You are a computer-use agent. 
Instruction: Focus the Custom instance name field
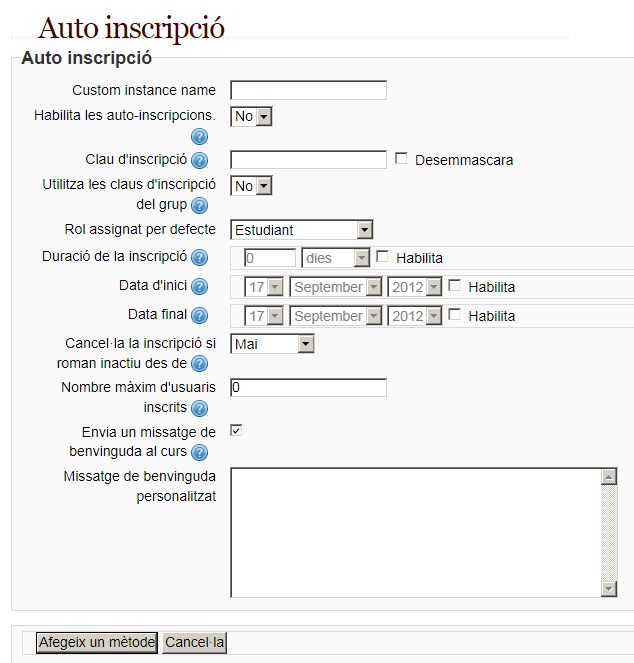coord(308,90)
